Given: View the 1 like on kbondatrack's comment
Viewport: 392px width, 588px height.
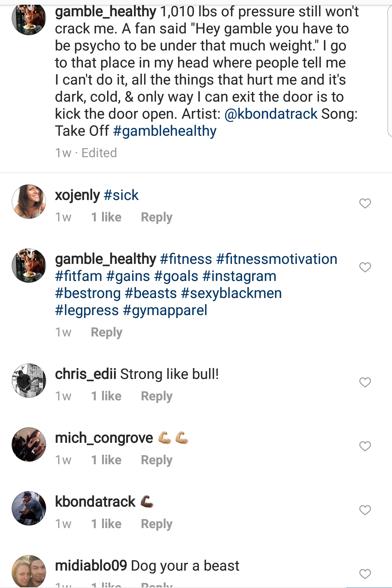Looking at the screenshot, I should [106, 524].
